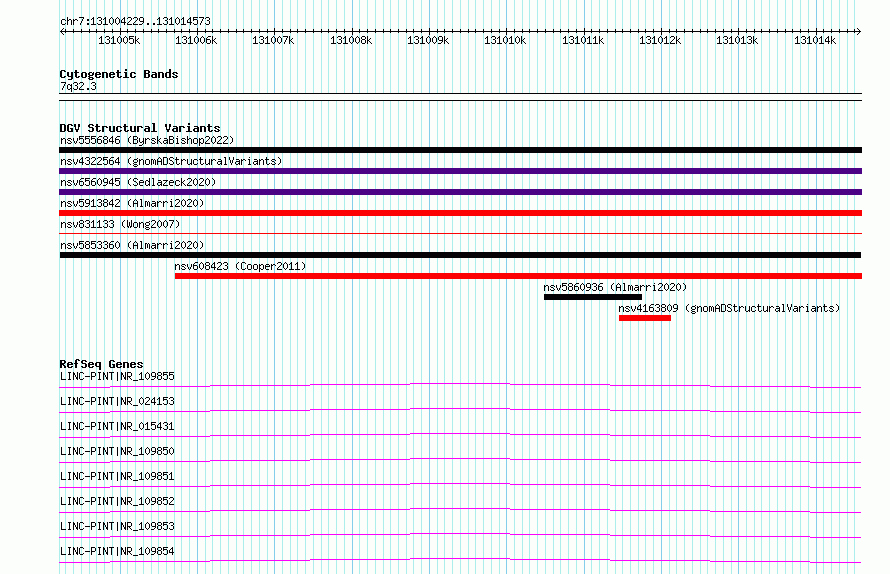Click the 131011k ruler tick label
The width and height of the screenshot is (890, 574).
point(583,40)
